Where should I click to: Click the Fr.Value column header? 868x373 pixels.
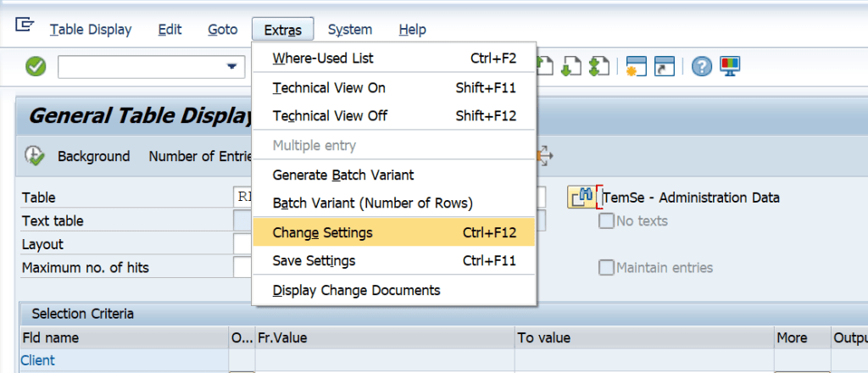385,337
